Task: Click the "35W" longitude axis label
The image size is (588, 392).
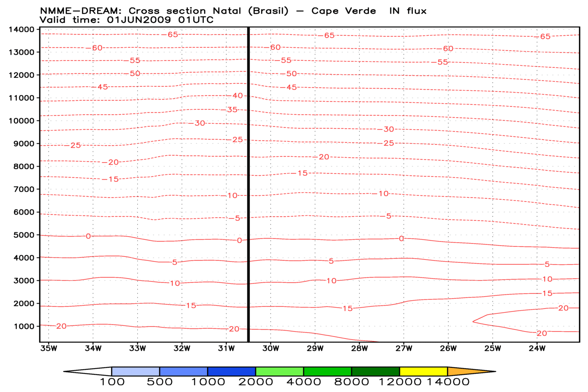Action: [48, 349]
